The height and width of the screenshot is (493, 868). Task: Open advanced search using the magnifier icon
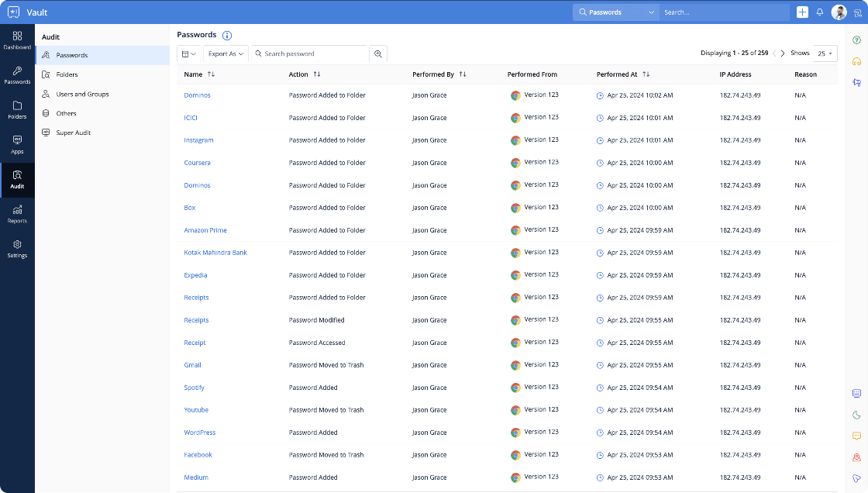click(377, 53)
